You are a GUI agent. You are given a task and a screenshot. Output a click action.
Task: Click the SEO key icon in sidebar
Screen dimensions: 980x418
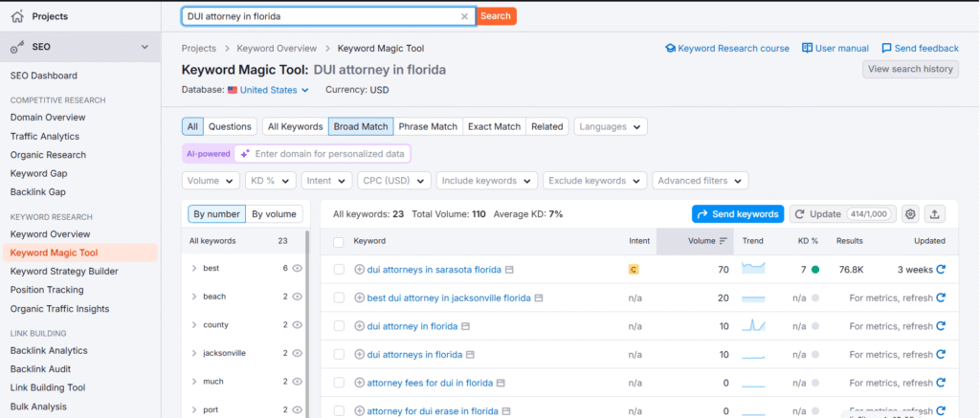coord(17,47)
